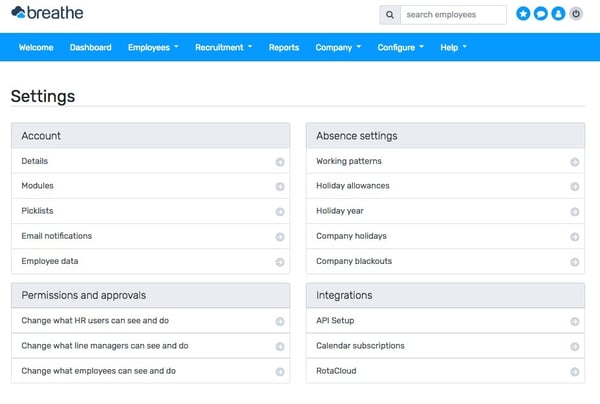Screen dimensions: 600x404
Task: Focus the search employees field
Action: click(453, 15)
